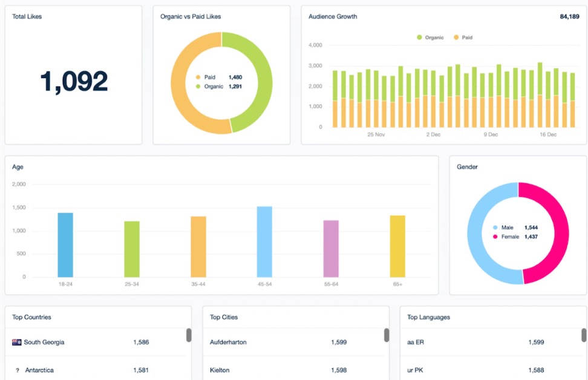The image size is (588, 380).
Task: Click the 1,092 Total Likes number
Action: pos(74,82)
